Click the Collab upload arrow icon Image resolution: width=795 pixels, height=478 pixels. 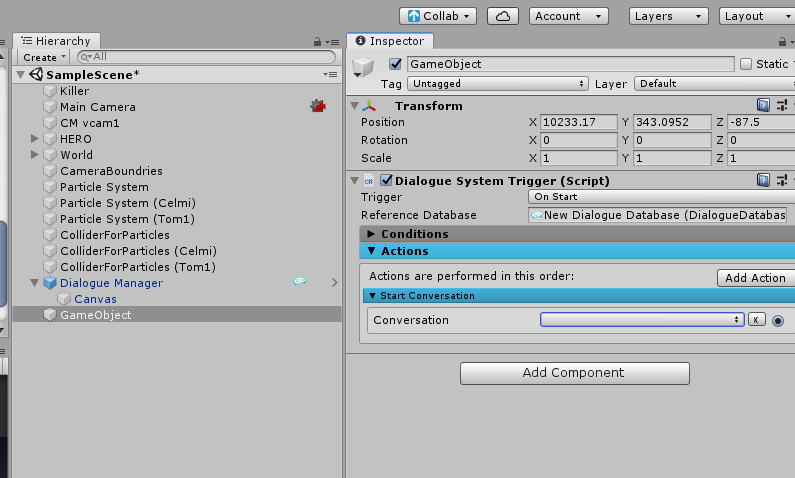(x=414, y=16)
